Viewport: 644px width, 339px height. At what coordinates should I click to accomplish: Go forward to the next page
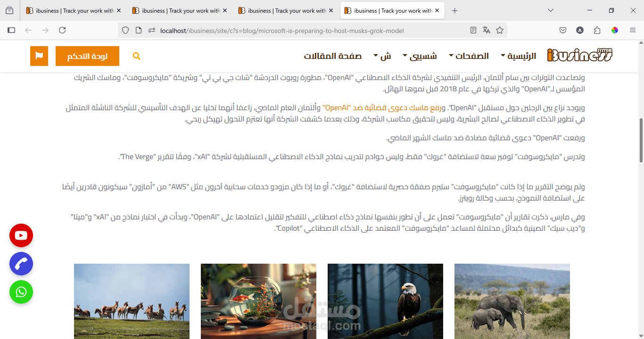45,30
